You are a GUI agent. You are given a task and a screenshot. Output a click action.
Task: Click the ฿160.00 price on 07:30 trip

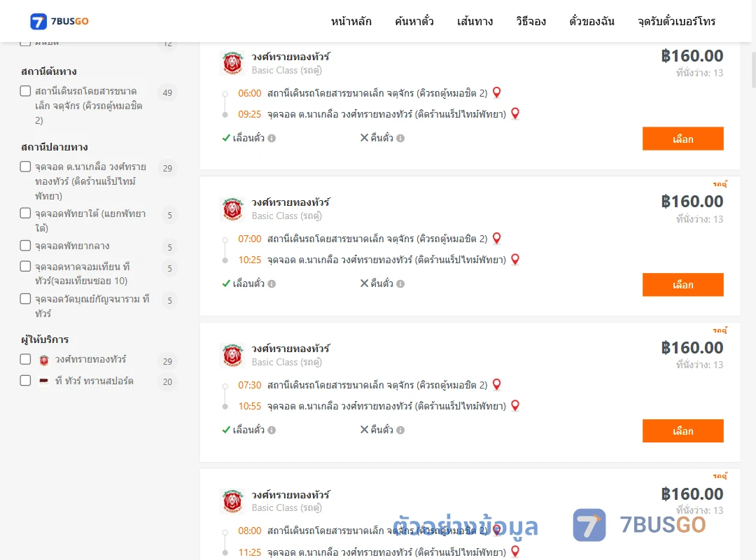point(692,348)
